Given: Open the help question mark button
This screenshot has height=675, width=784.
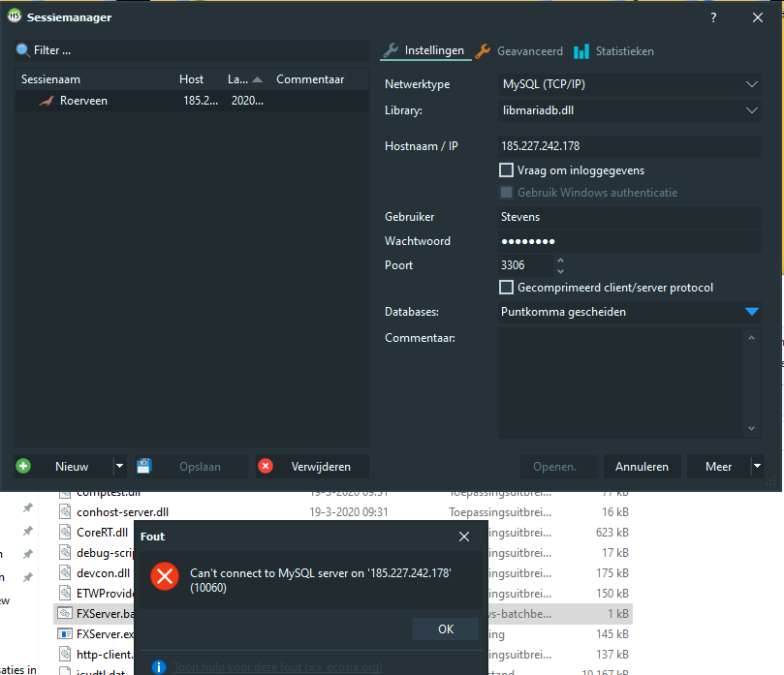Looking at the screenshot, I should point(713,16).
